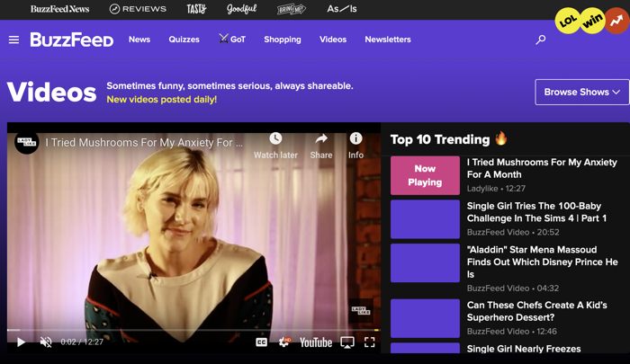
Task: Open the Tasty brand link
Action: pos(196,9)
